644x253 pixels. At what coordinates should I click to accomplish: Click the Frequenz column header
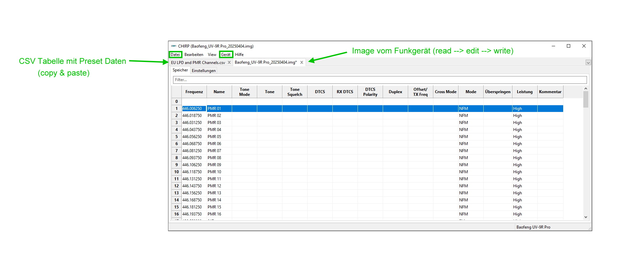(194, 92)
